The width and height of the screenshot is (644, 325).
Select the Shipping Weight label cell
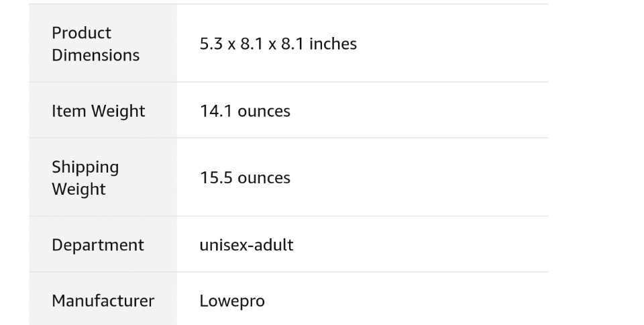click(x=85, y=178)
